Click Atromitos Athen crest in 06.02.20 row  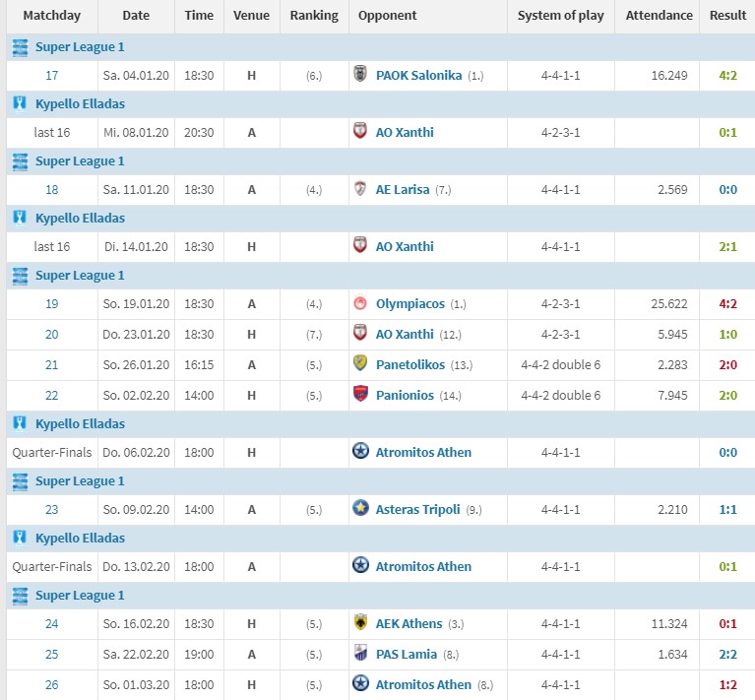tap(360, 451)
